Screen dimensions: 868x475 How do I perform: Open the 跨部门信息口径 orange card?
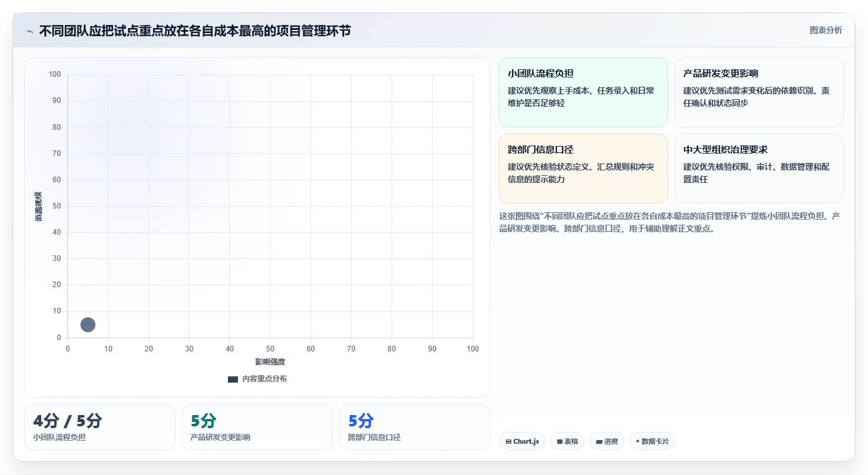pyautogui.click(x=583, y=169)
